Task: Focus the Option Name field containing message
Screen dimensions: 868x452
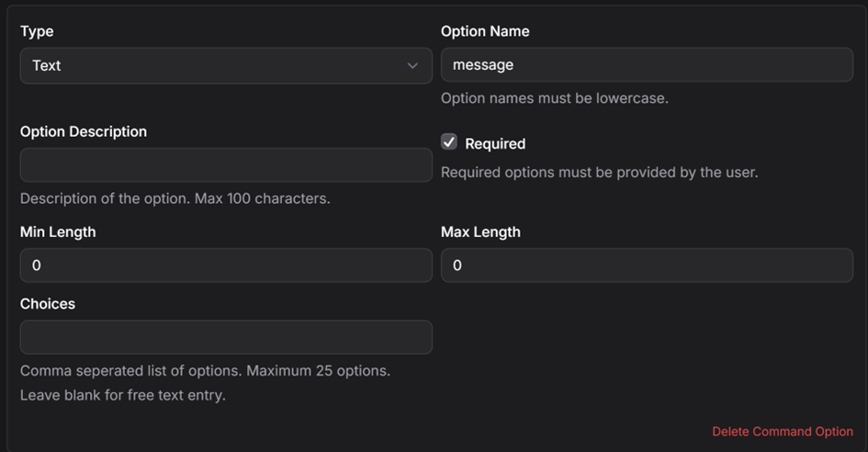Action: 647,65
